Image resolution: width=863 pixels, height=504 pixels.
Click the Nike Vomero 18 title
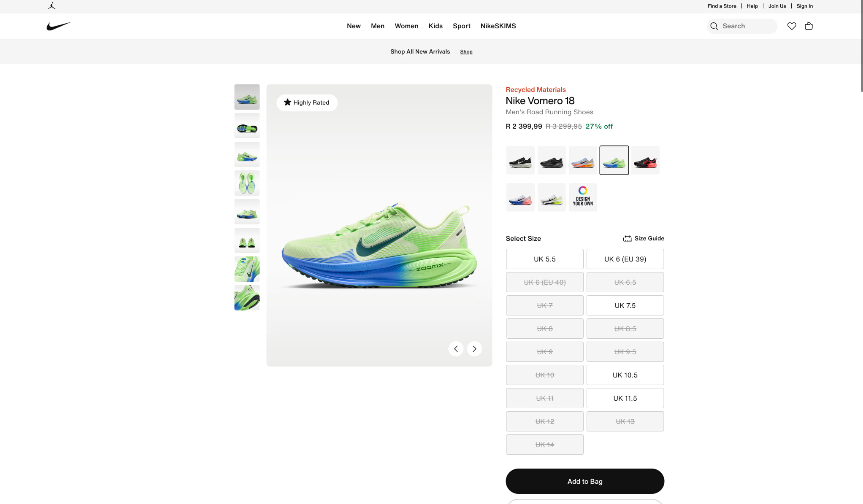(540, 101)
